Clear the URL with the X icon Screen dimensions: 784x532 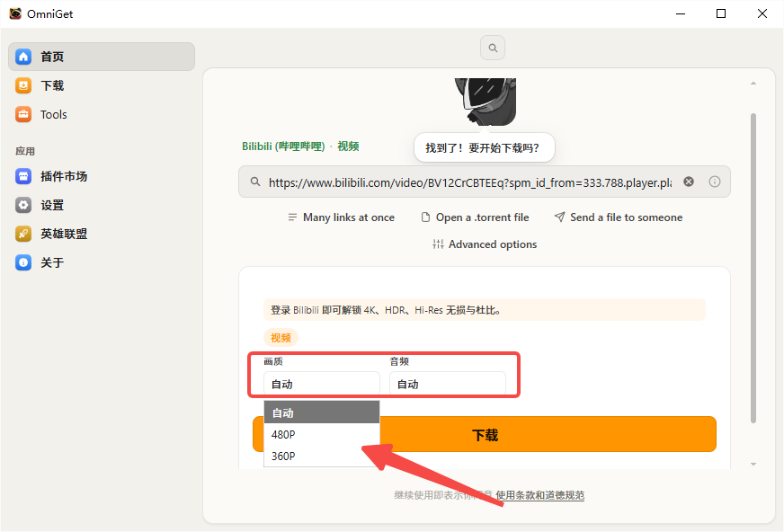coord(689,182)
